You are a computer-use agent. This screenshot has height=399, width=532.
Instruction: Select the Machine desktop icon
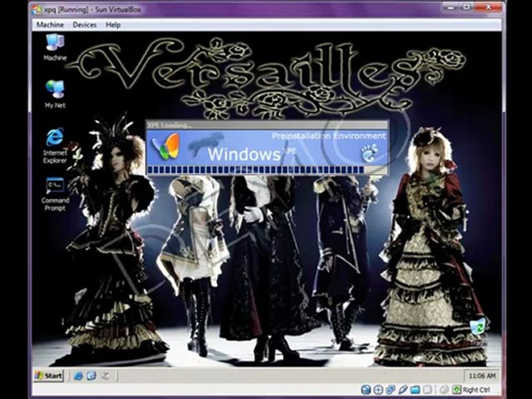click(x=55, y=47)
